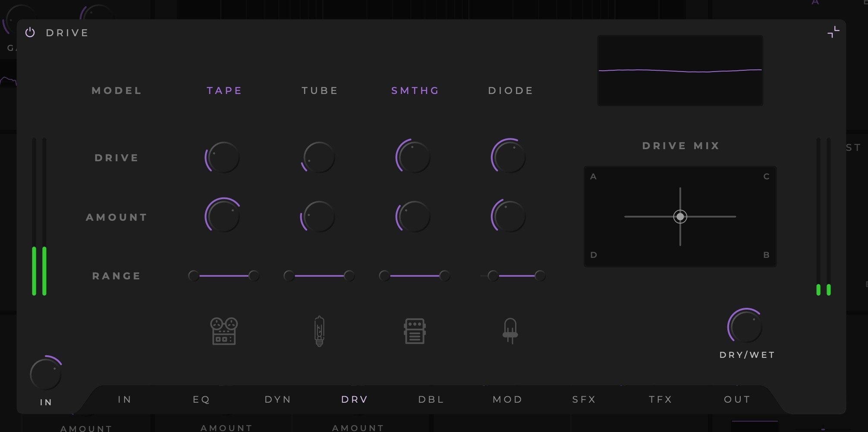
Task: Click the DIODE Drive knob
Action: tap(509, 157)
